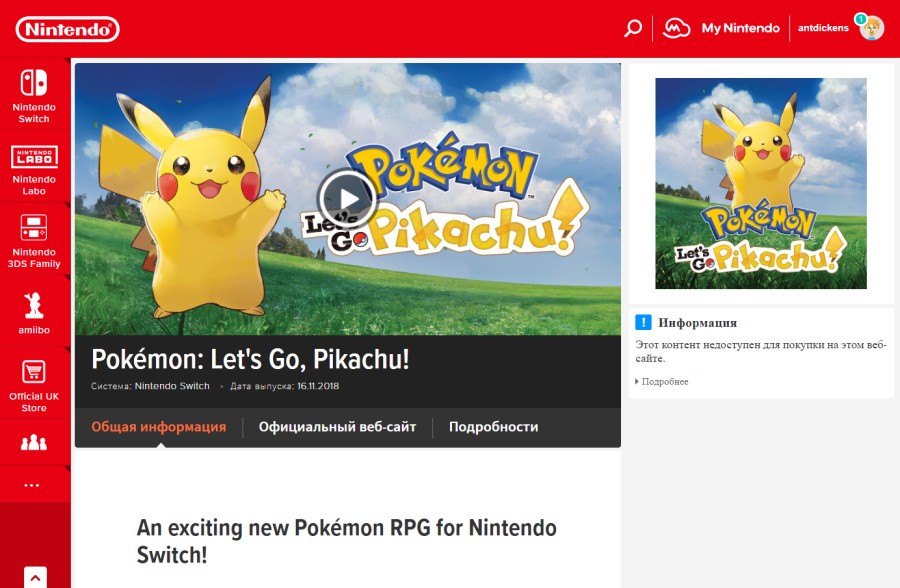Image resolution: width=900 pixels, height=588 pixels.
Task: Select Nintendo Switch in the sidebar
Action: pos(34,96)
